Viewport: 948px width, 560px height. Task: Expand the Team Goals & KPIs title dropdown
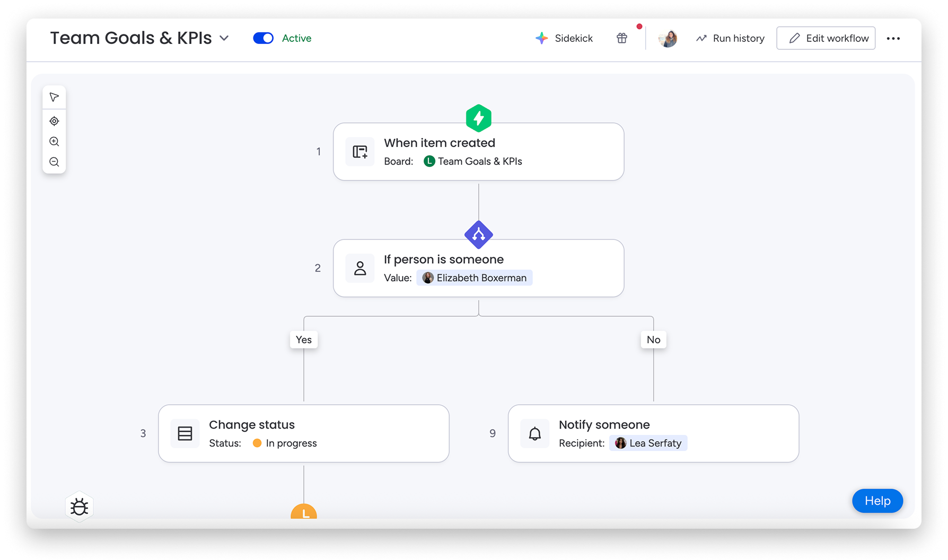[224, 38]
